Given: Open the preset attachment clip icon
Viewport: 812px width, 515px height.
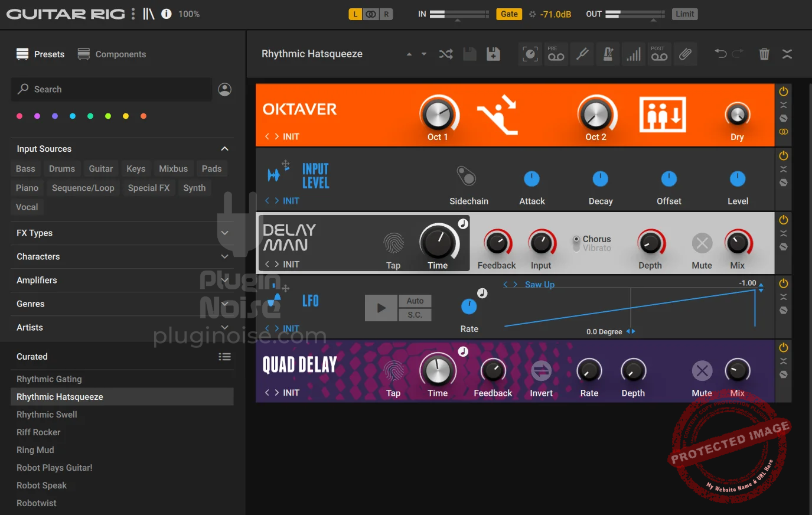Looking at the screenshot, I should 685,54.
